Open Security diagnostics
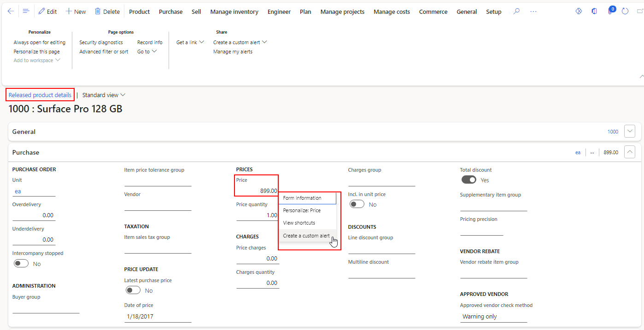Viewport: 644px width, 330px height. (101, 42)
